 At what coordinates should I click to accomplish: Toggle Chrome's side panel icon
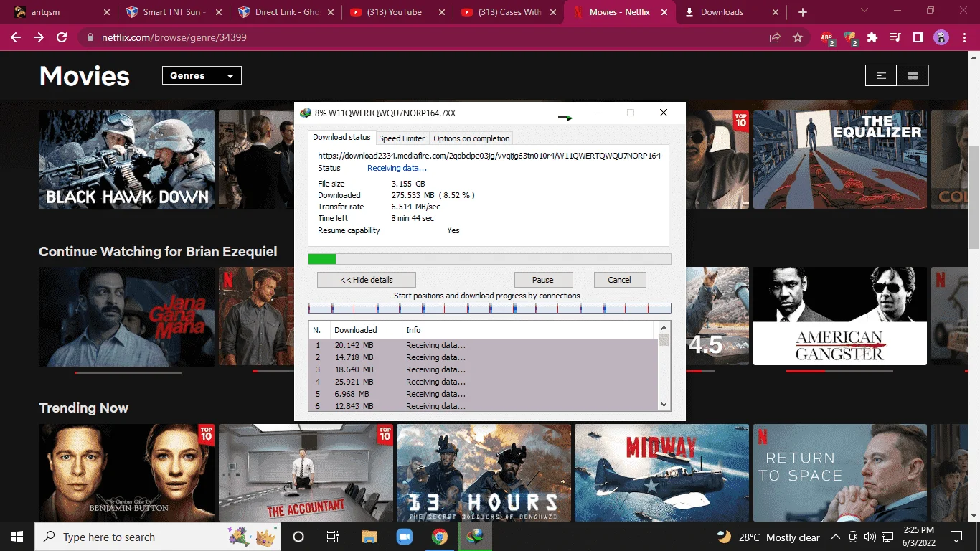coord(918,37)
